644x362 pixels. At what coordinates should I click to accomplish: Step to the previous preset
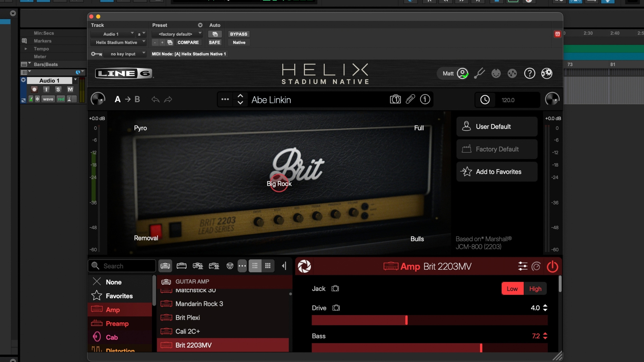(240, 96)
